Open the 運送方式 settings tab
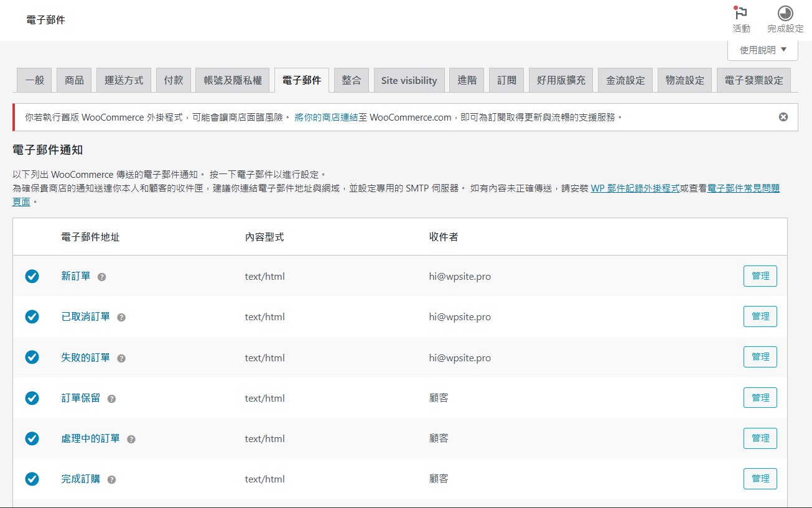This screenshot has width=812, height=508. point(123,79)
